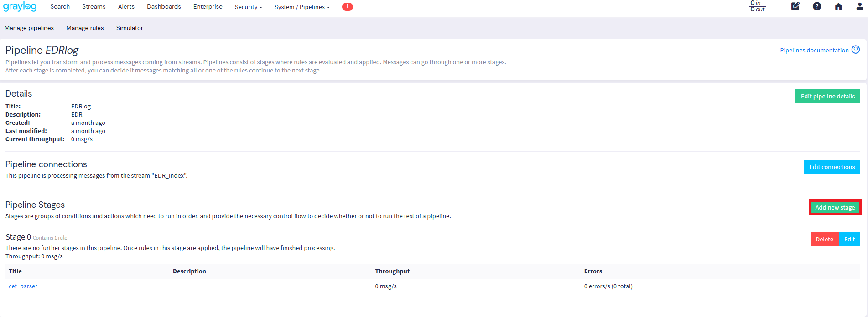Click the Edit pipeline details button

pyautogui.click(x=827, y=96)
